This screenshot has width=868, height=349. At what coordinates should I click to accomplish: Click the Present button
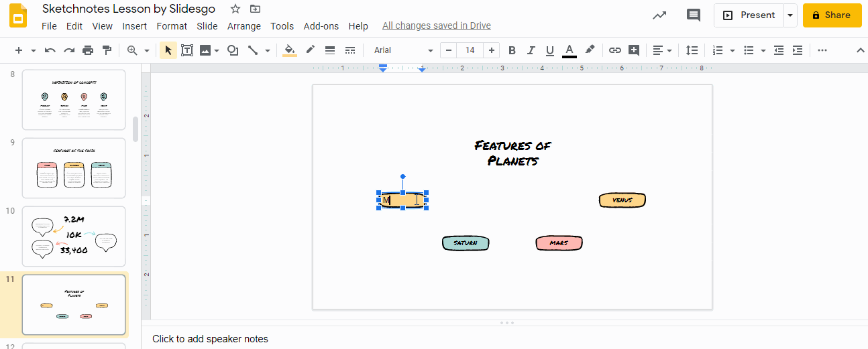point(749,15)
